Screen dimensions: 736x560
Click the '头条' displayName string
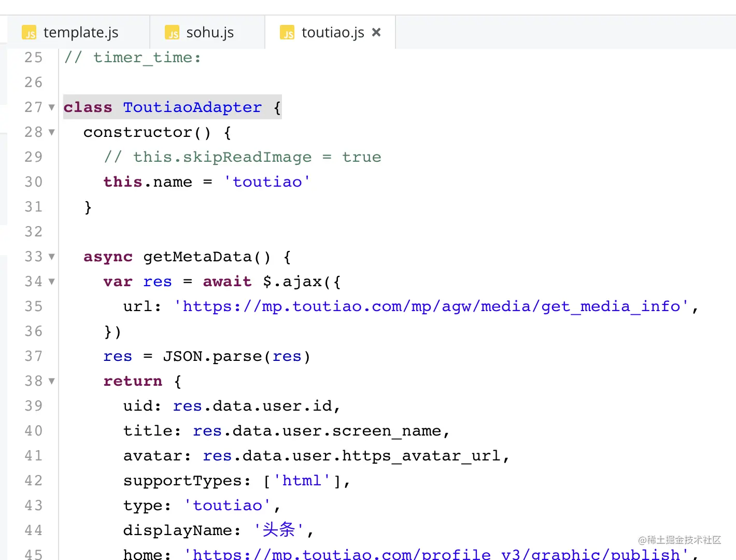(278, 530)
